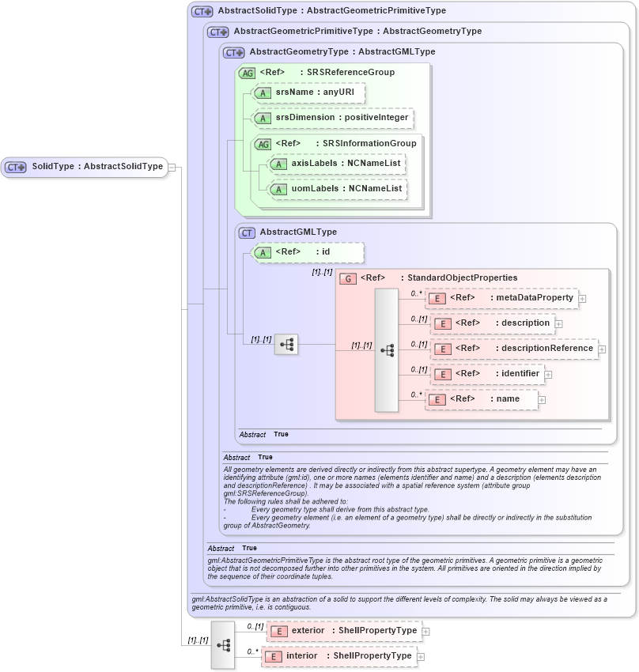
Task: Click the A icon of srsDimension attribute
Action: coord(263,119)
